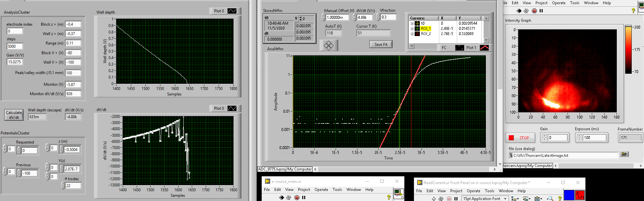Image resolution: width=644 pixels, height=201 pixels.
Task: Run the ReadCurrent.vi using the run arrow
Action: tap(434, 199)
